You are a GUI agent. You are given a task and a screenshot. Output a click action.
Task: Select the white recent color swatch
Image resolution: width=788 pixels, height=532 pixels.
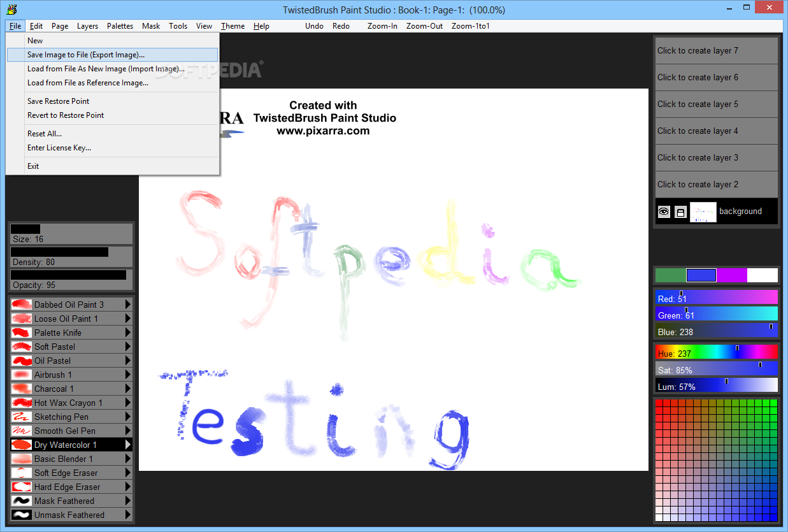[763, 275]
